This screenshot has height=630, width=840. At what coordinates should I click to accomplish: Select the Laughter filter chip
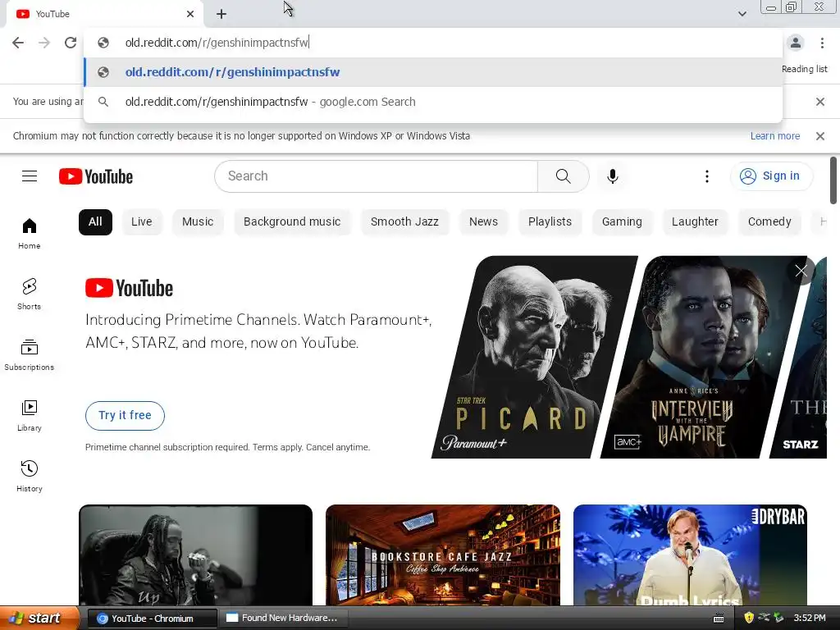click(695, 221)
